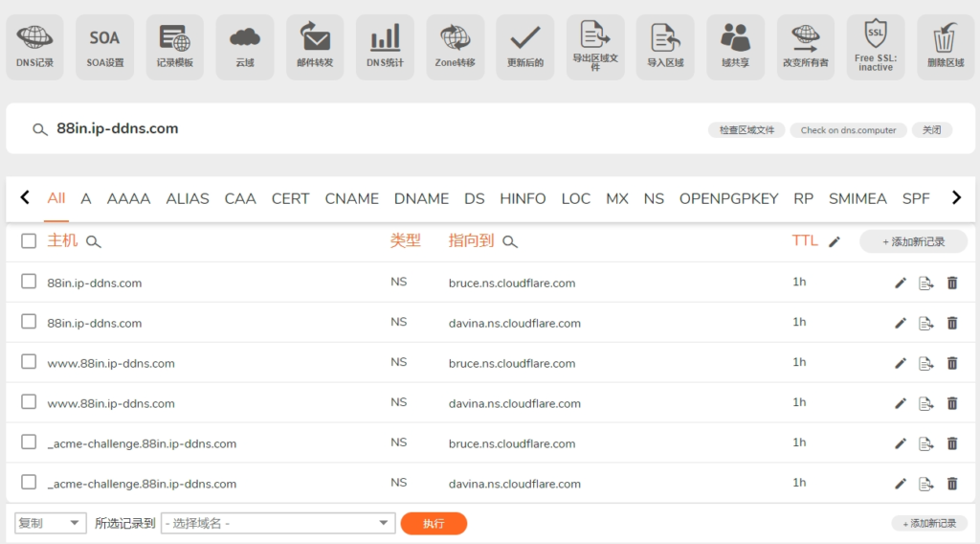Click the 删除区域 trash bin tile
980x544 pixels.
pos(946,46)
